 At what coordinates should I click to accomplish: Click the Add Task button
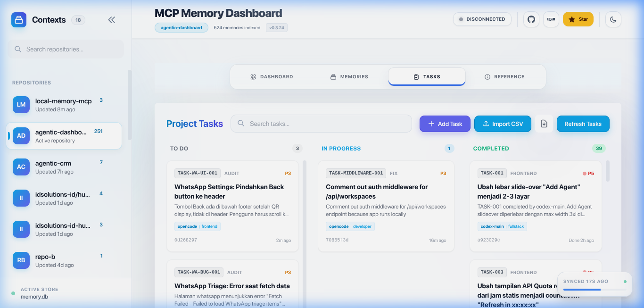[445, 124]
